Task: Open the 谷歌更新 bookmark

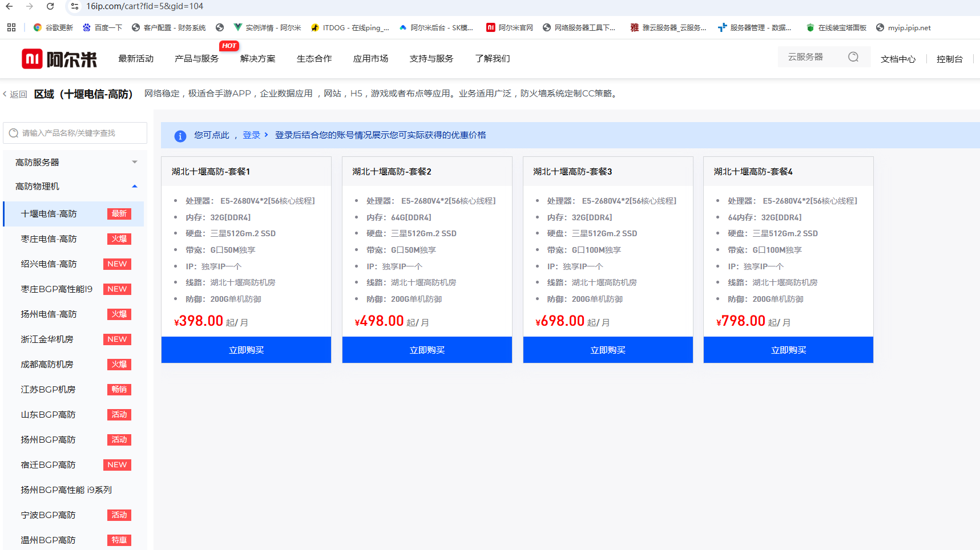Action: (x=53, y=27)
